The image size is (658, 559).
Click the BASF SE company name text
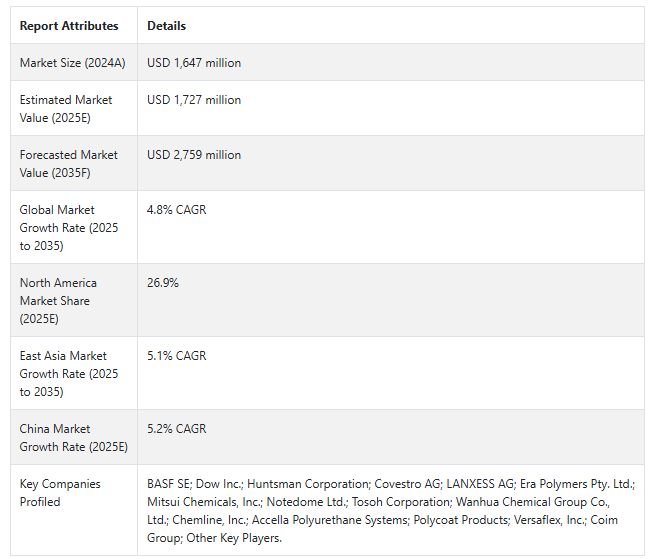pyautogui.click(x=168, y=484)
